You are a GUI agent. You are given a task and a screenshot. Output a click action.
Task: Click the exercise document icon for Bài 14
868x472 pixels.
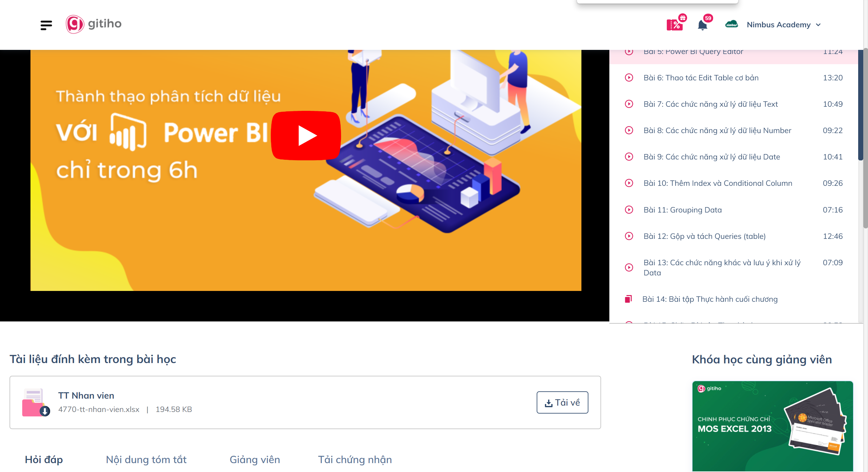(628, 299)
